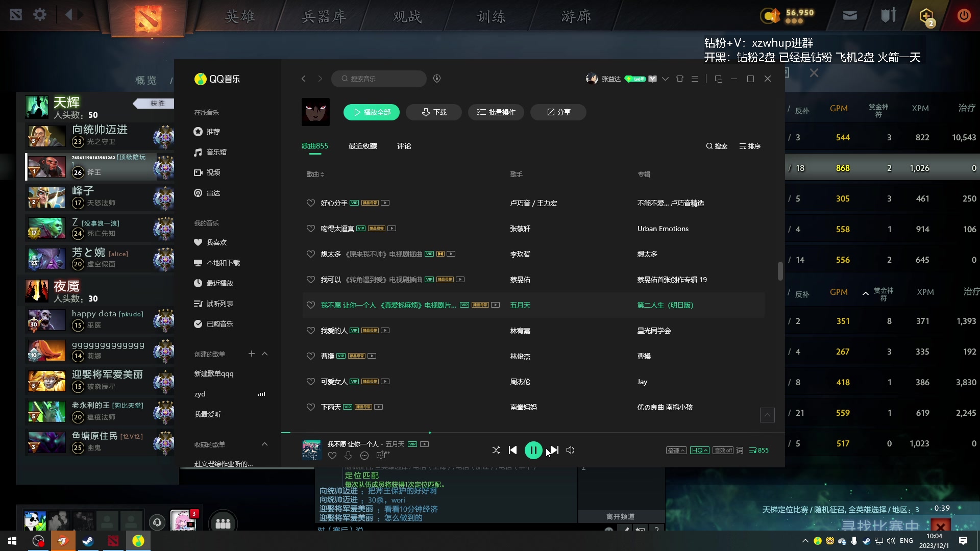Viewport: 980px width, 551px height.
Task: Switch to mini player mode
Action: [718, 79]
